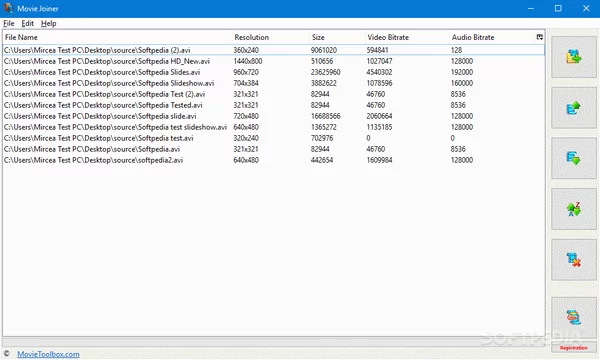The width and height of the screenshot is (600, 360).
Task: Click the video bitrate value 1078596
Action: tap(379, 83)
